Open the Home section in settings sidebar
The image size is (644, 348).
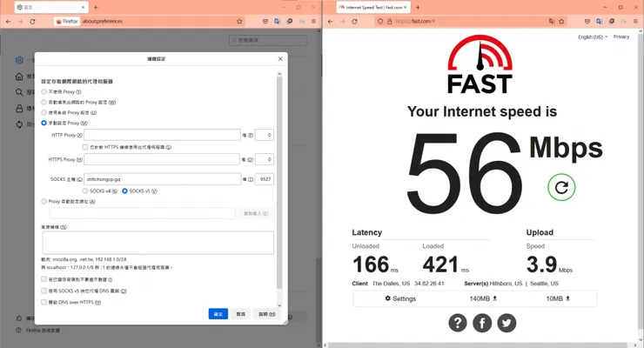coord(19,77)
